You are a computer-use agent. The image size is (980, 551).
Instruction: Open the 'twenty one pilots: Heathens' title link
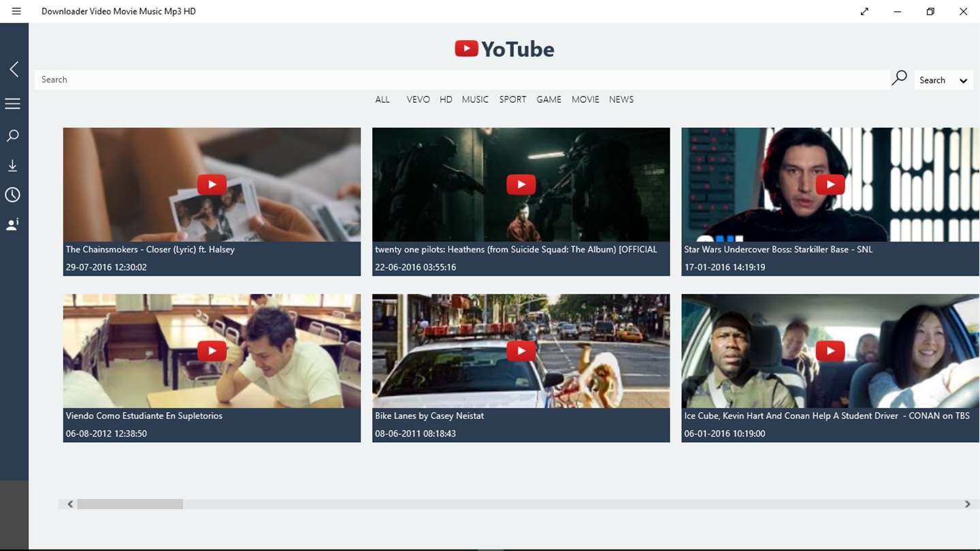516,250
